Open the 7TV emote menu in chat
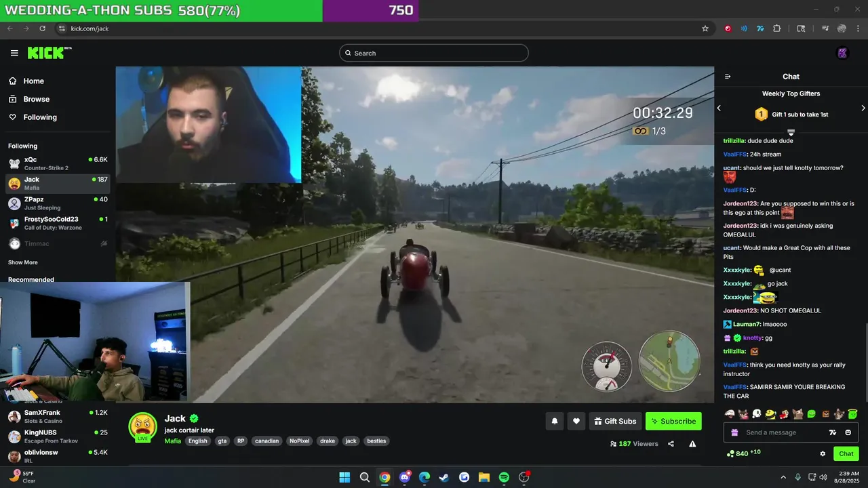 (833, 432)
